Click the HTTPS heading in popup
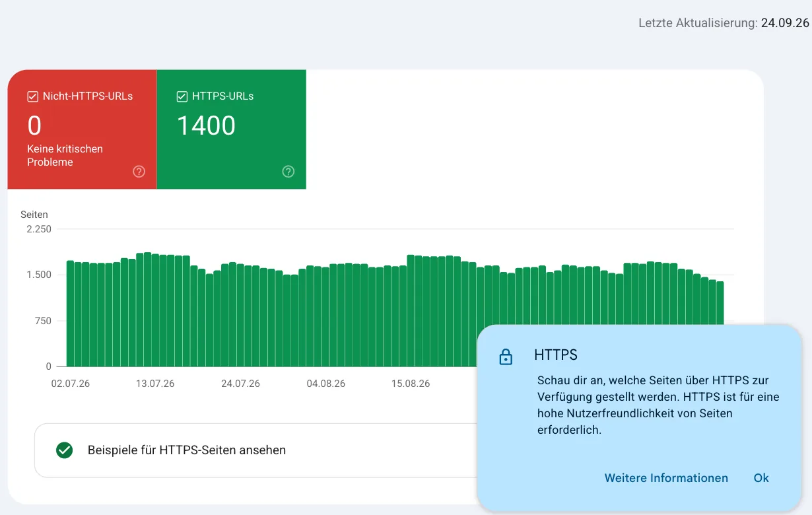812x515 pixels. (x=556, y=355)
